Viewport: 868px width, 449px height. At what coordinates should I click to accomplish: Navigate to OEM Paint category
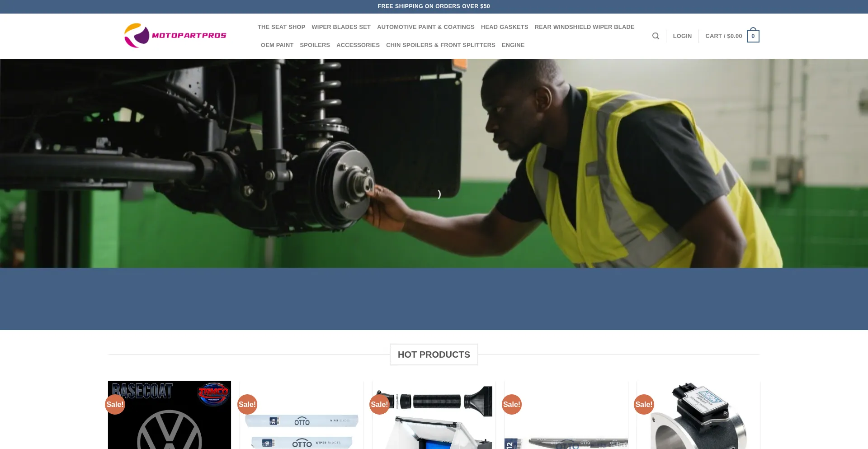277,45
